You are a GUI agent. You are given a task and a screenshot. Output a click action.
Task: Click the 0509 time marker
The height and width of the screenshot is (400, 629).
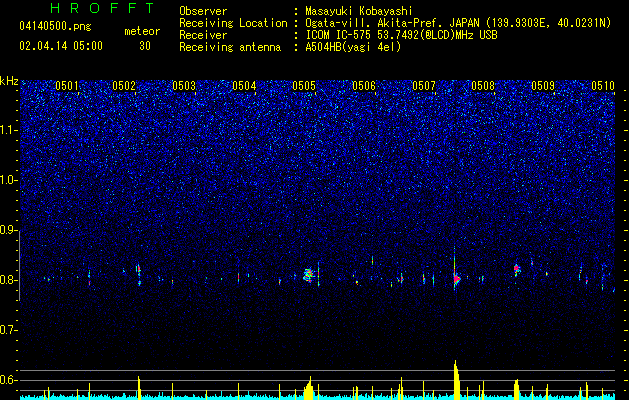543,86
